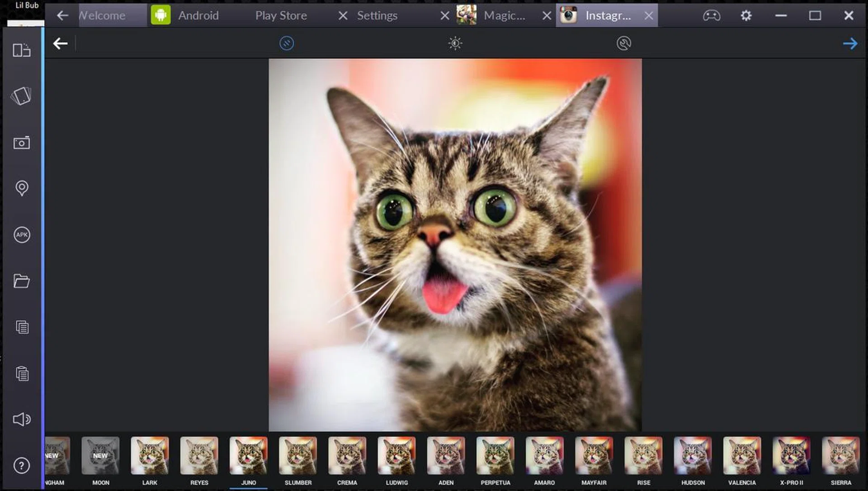This screenshot has width=868, height=491.
Task: Click the screenshot camera icon in sidebar
Action: [22, 143]
